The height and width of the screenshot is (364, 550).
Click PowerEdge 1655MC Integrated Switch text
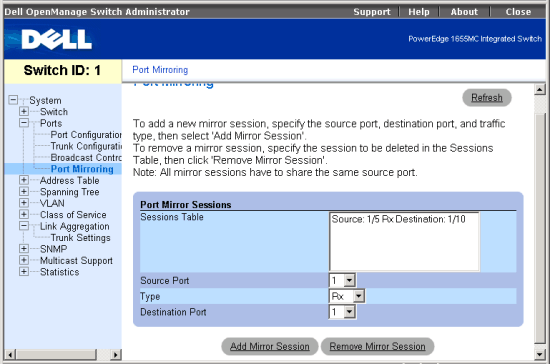[x=475, y=39]
